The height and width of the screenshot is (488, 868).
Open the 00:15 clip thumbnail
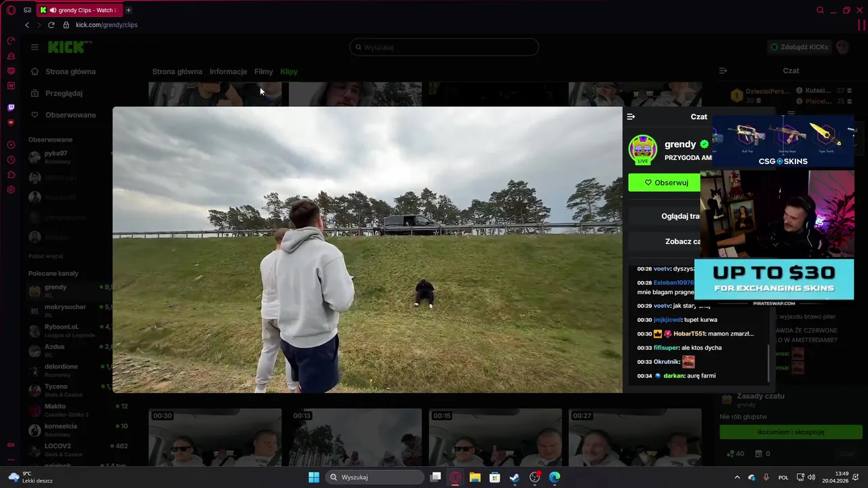coord(495,437)
